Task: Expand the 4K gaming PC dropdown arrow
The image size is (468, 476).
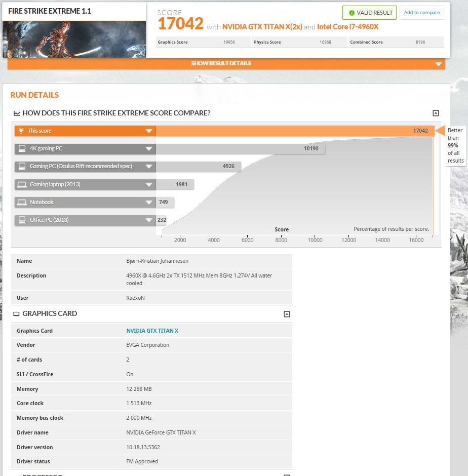Action: point(148,149)
